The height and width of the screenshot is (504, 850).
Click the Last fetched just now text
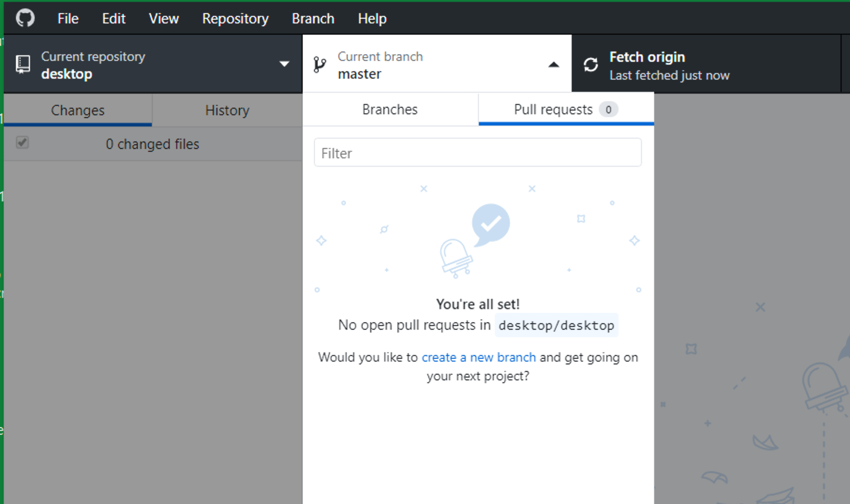coord(669,75)
